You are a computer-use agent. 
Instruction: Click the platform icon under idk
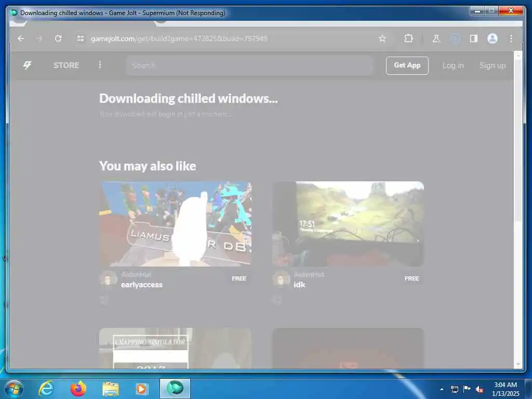coord(277,300)
